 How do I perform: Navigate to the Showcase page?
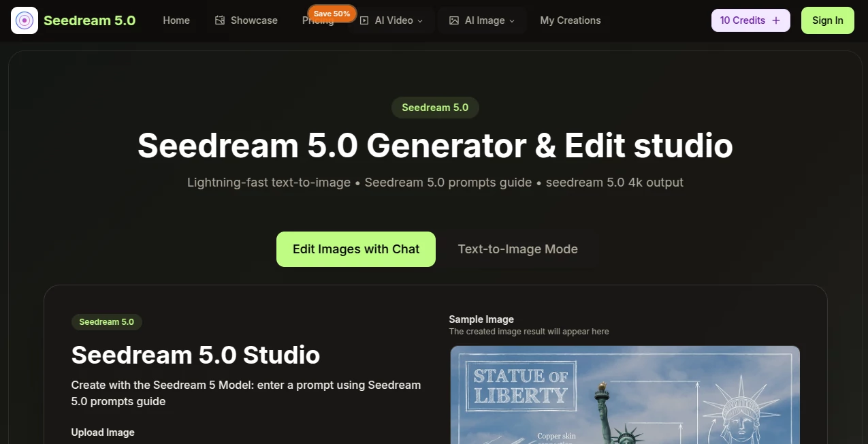253,20
